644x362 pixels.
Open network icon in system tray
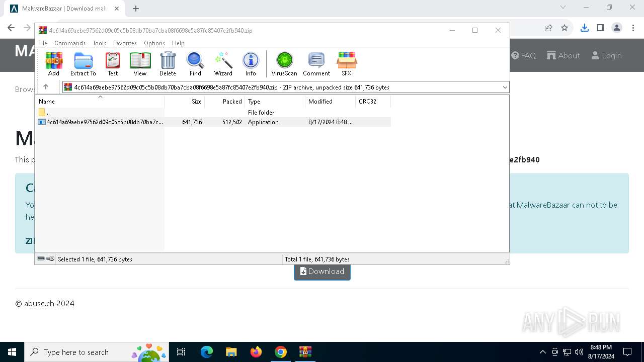click(x=567, y=352)
